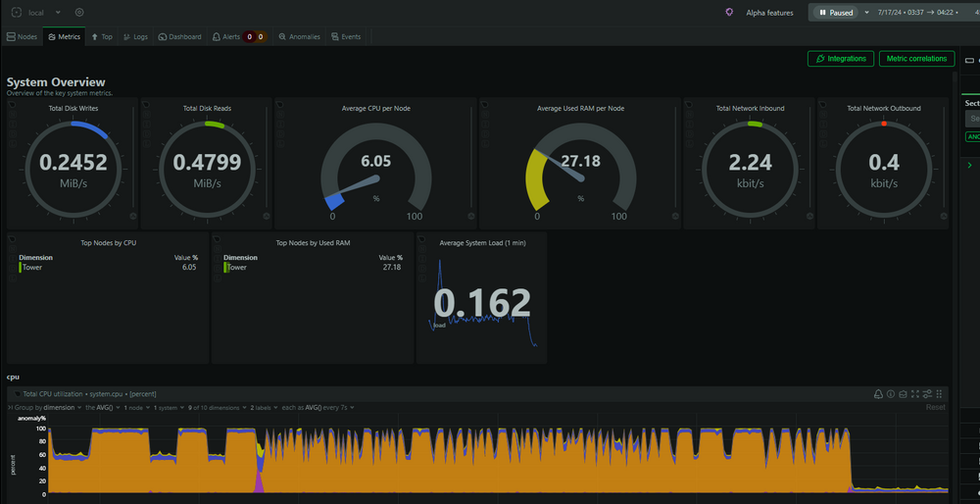
Task: Open CPU chart settings sliders icon
Action: coord(927,394)
